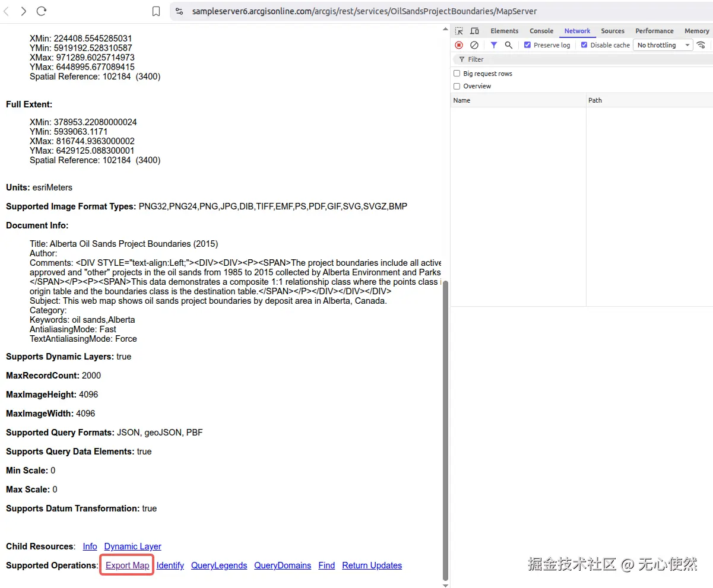This screenshot has width=713, height=588.
Task: Sort by the Name column header
Action: [x=518, y=100]
